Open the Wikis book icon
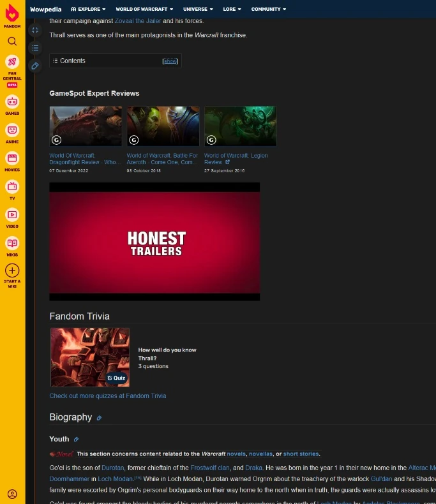436x504 pixels. point(12,243)
